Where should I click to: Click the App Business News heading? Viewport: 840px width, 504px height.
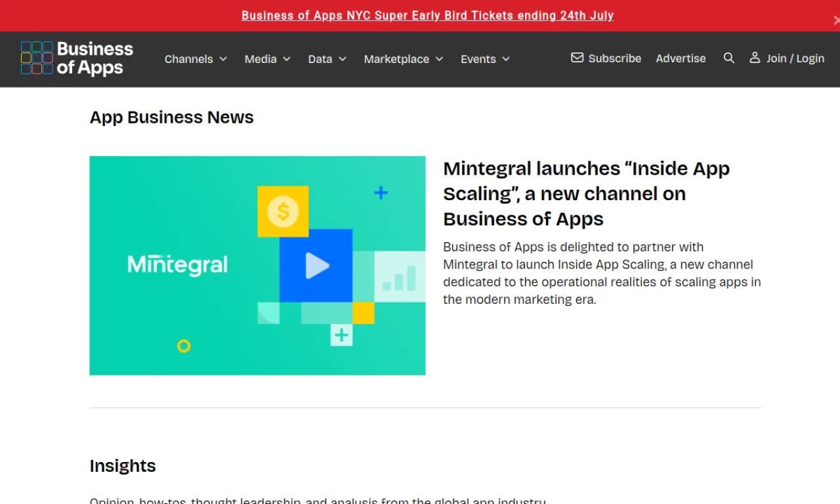[172, 117]
